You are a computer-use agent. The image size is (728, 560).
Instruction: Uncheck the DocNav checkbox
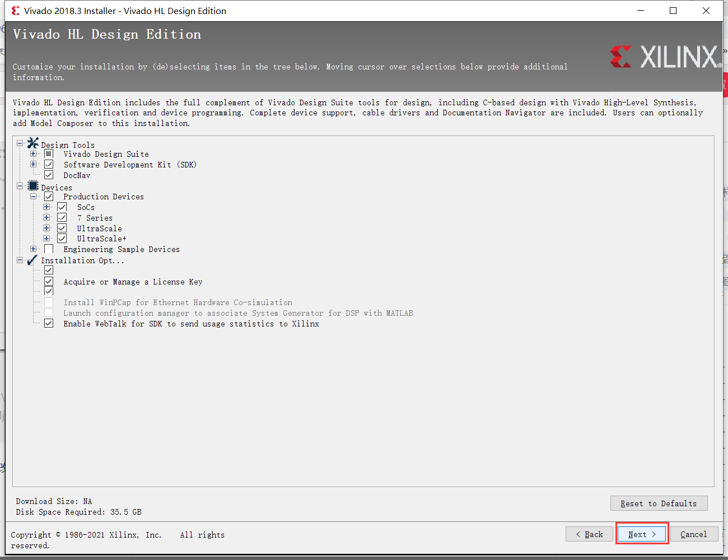[x=49, y=175]
